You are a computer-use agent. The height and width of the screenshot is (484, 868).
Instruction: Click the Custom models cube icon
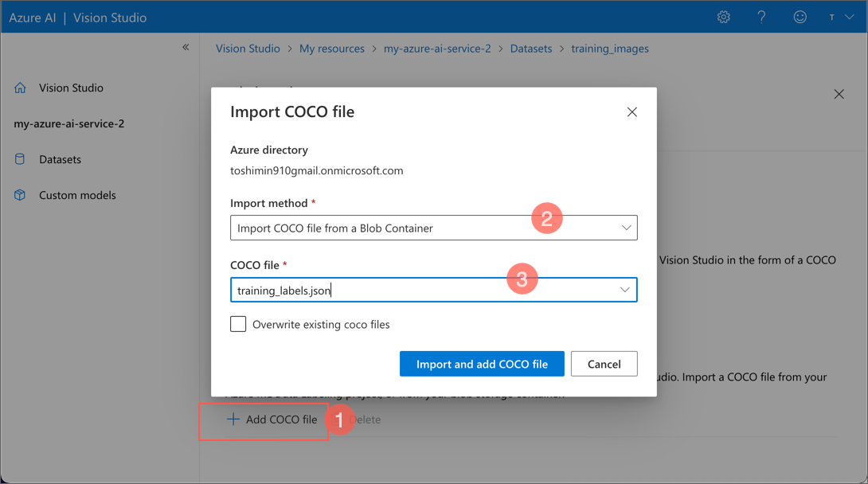20,195
